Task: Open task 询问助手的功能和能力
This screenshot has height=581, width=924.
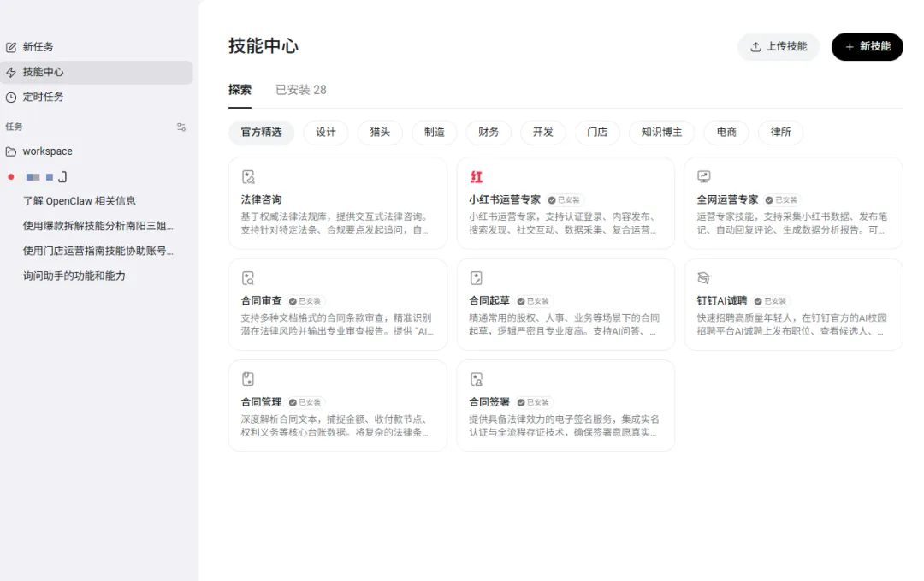Action: coord(74,276)
